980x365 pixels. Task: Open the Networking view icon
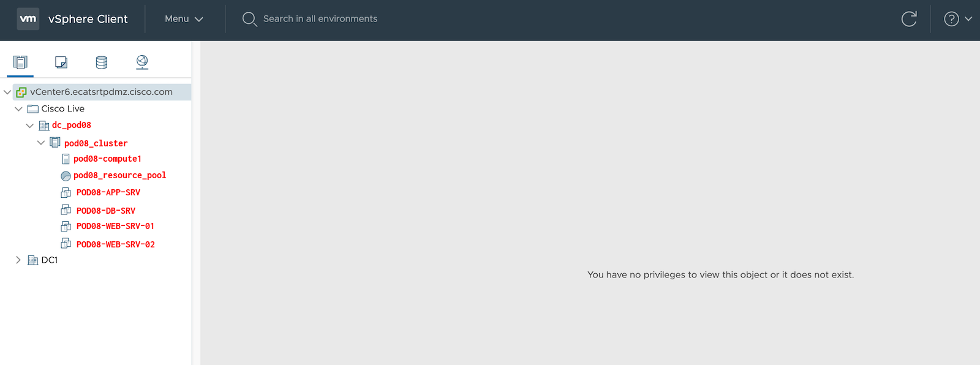[142, 62]
